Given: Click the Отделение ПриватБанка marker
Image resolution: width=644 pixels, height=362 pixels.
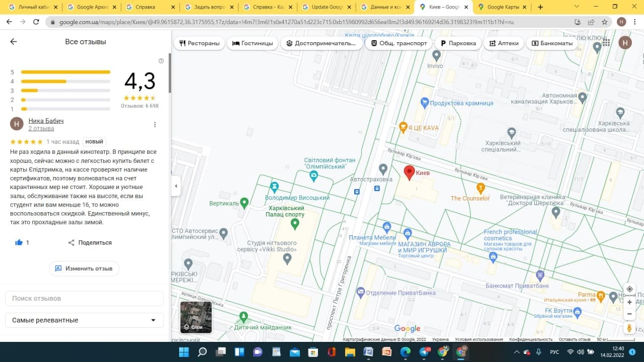Looking at the screenshot, I should [x=360, y=292].
